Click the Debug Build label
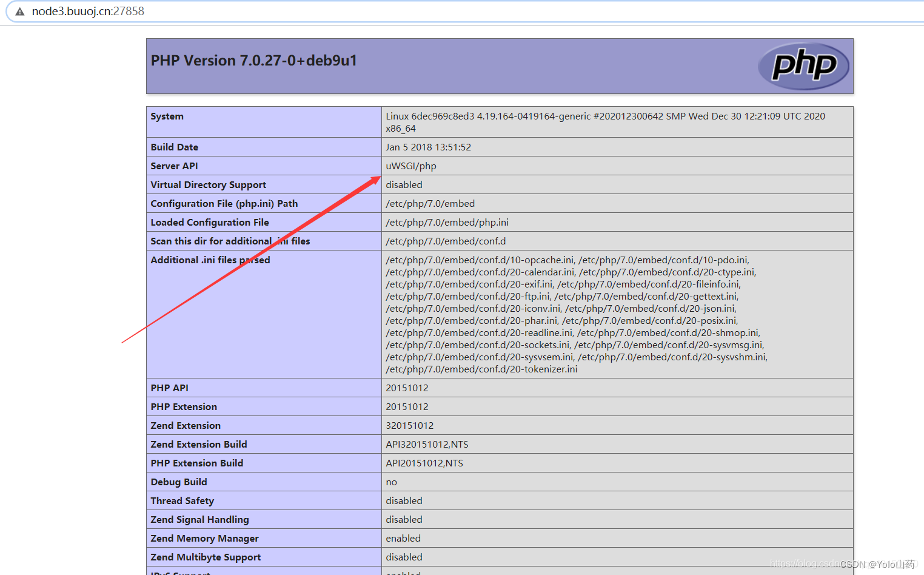 [179, 482]
